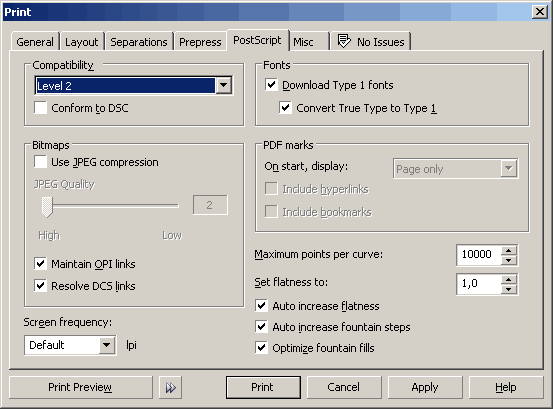Open the Screen frequency Default dropdown

click(x=107, y=345)
